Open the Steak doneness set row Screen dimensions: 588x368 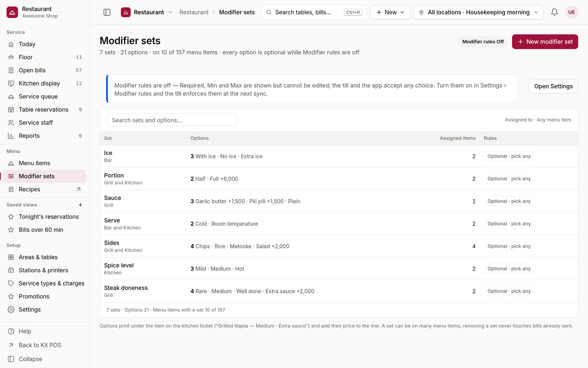coord(339,291)
